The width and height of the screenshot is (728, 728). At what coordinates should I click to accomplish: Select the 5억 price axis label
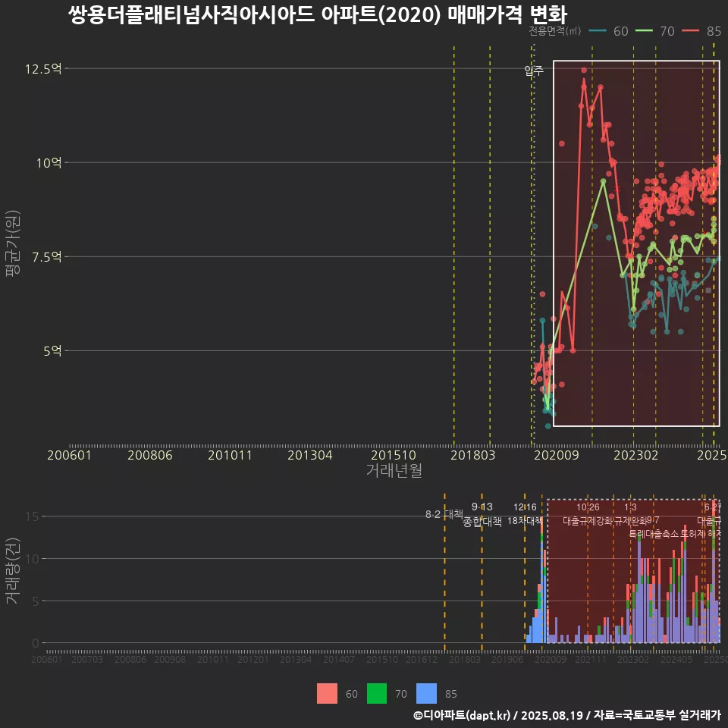click(x=52, y=351)
